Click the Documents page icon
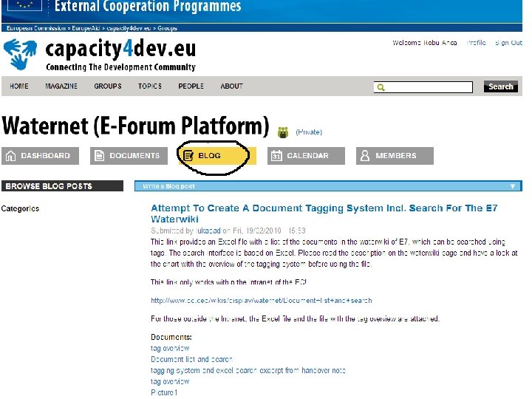The height and width of the screenshot is (399, 532). click(99, 156)
